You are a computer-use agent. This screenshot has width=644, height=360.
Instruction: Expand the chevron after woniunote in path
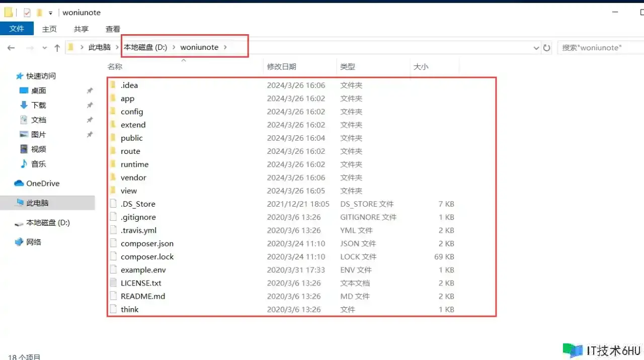click(x=225, y=47)
